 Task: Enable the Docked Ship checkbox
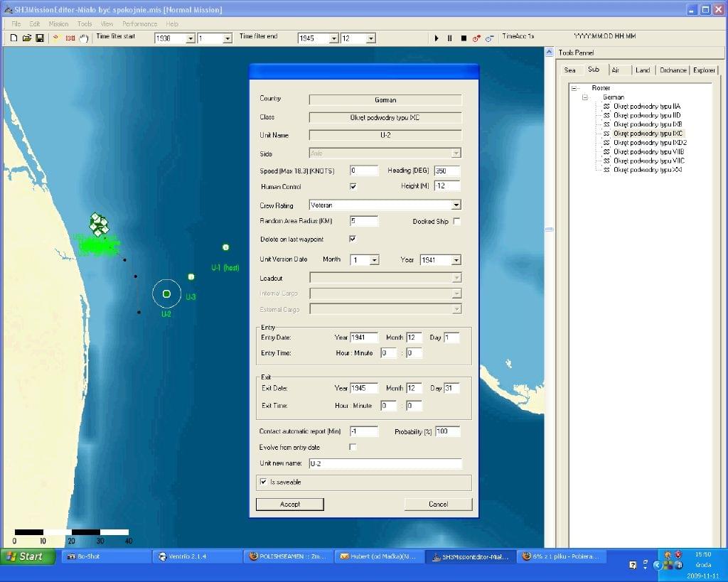[456, 222]
